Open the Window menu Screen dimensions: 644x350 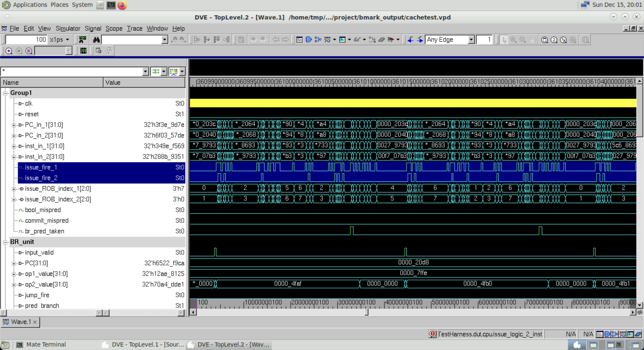tap(157, 29)
